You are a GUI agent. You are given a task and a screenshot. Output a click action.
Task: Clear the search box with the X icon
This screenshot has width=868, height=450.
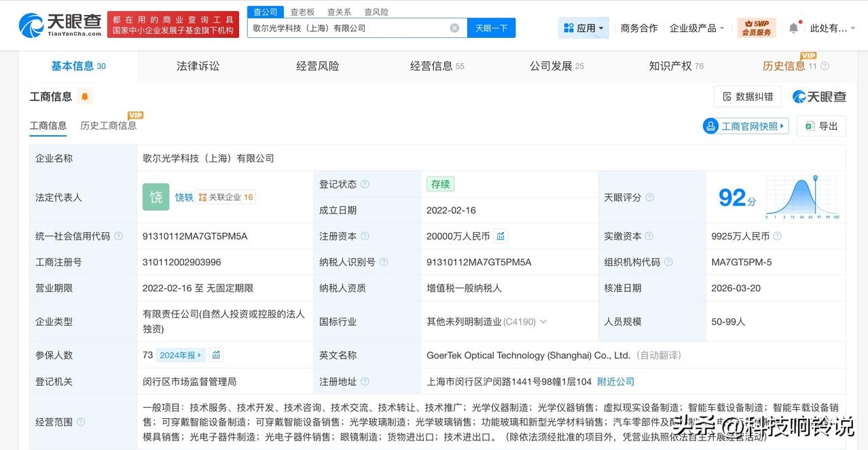coord(454,28)
